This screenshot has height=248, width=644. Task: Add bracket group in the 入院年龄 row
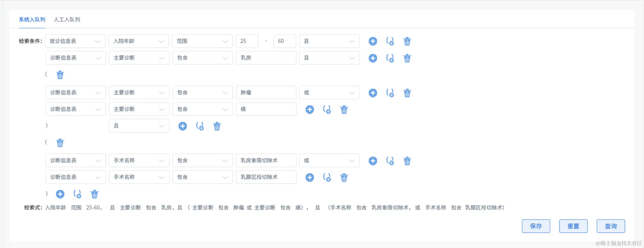(390, 41)
